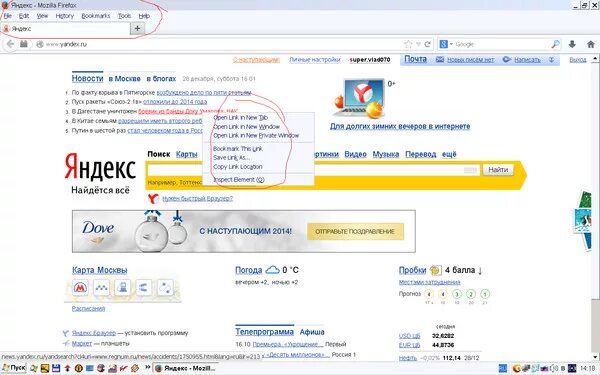This screenshot has height=375, width=600.
Task: Click the Пробки traffic light icon
Action: click(435, 270)
